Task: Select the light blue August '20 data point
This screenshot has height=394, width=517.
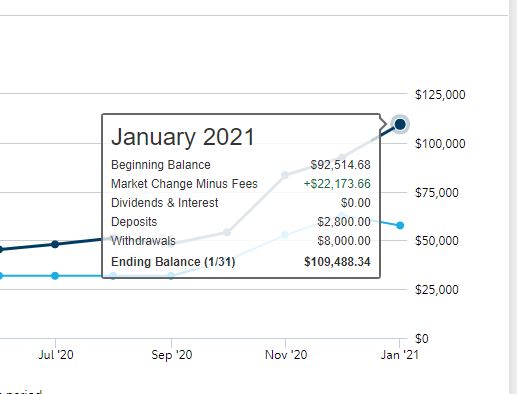Action: click(113, 276)
